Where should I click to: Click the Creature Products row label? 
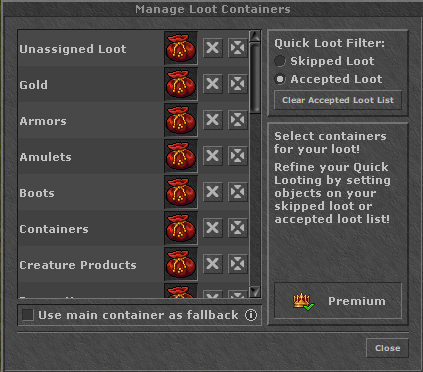click(78, 265)
